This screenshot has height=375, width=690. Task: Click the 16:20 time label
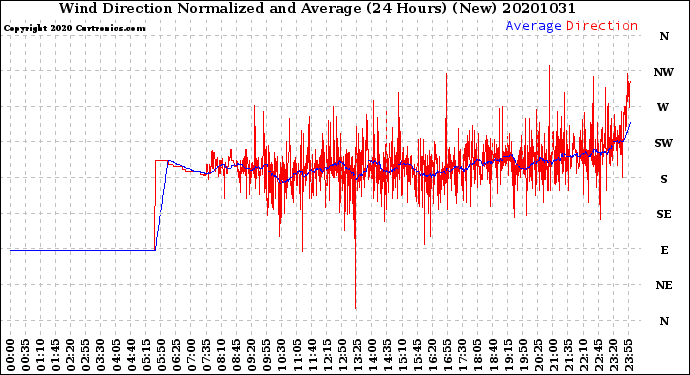433,355
